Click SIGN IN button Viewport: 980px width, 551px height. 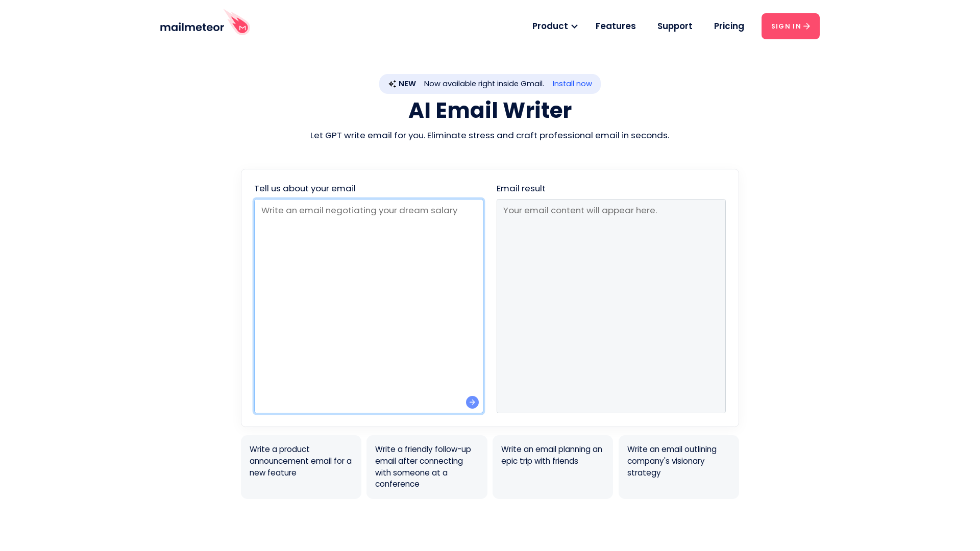pos(790,26)
